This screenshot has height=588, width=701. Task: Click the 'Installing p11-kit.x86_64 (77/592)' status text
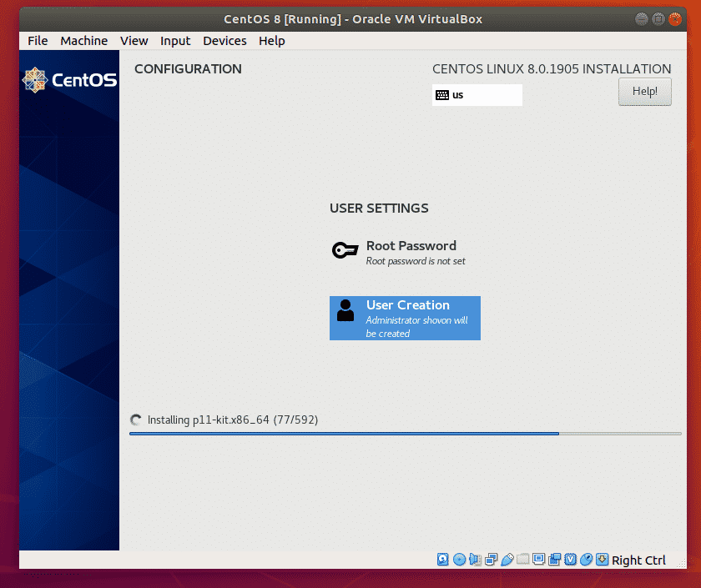point(233,420)
